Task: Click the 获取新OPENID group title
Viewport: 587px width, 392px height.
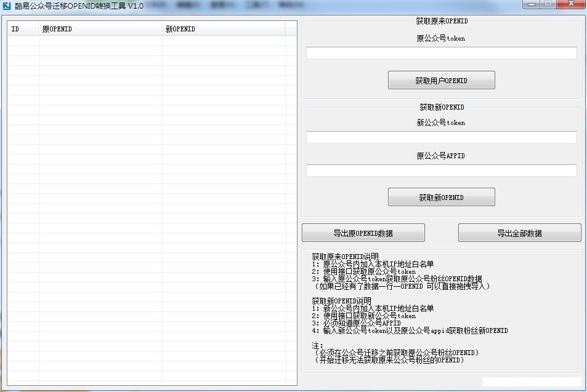Action: pos(442,107)
